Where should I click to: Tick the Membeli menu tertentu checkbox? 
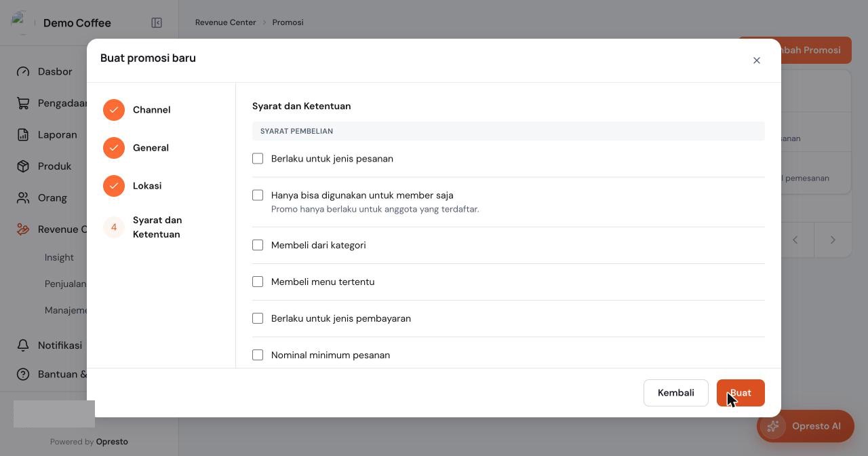(x=258, y=282)
